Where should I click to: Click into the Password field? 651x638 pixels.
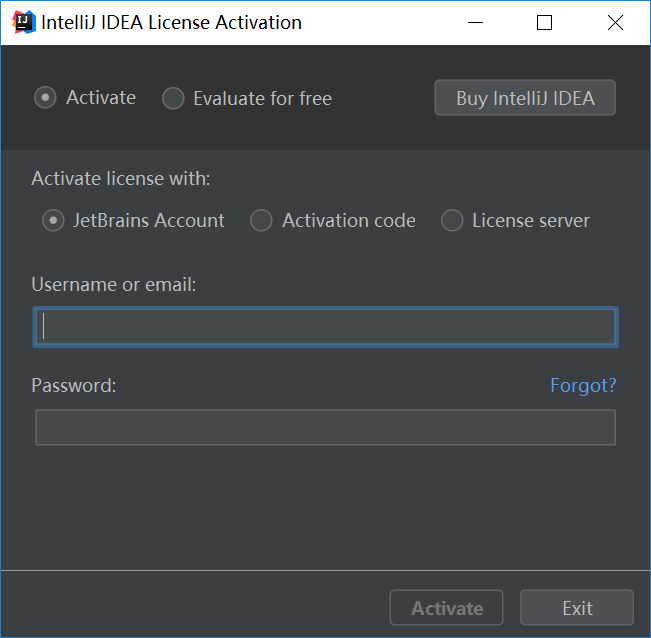(326, 428)
